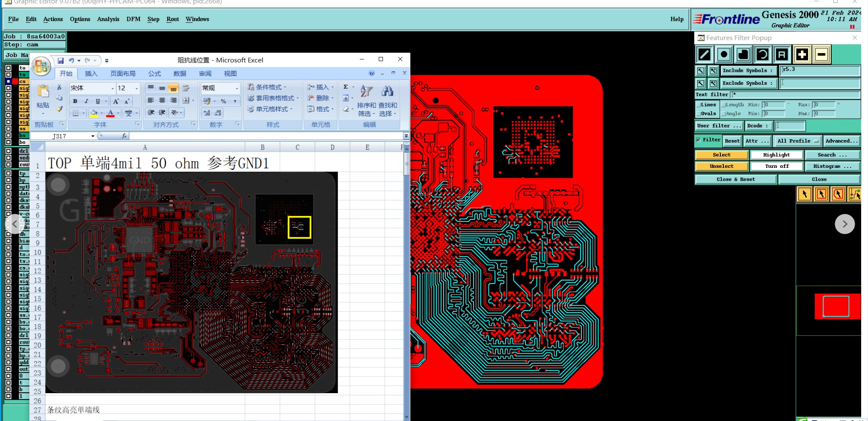This screenshot has width=868, height=421.
Task: Toggle the line feature type filter icon
Action: 704,54
